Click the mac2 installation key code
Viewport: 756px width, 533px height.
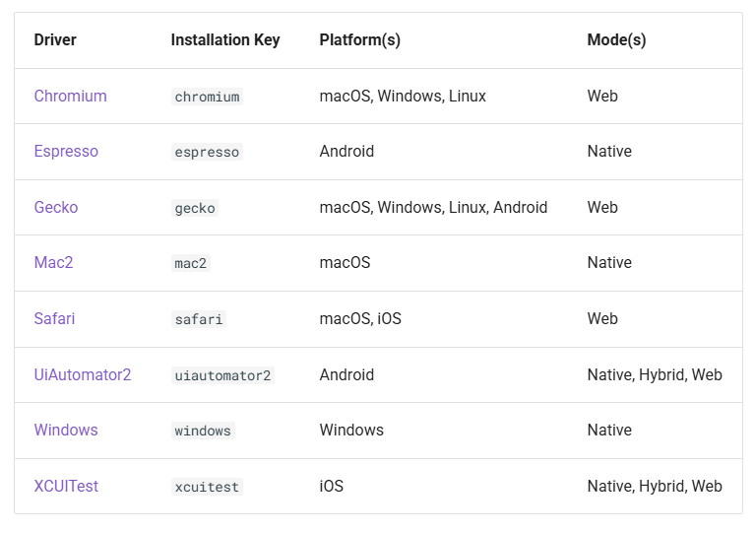click(190, 263)
